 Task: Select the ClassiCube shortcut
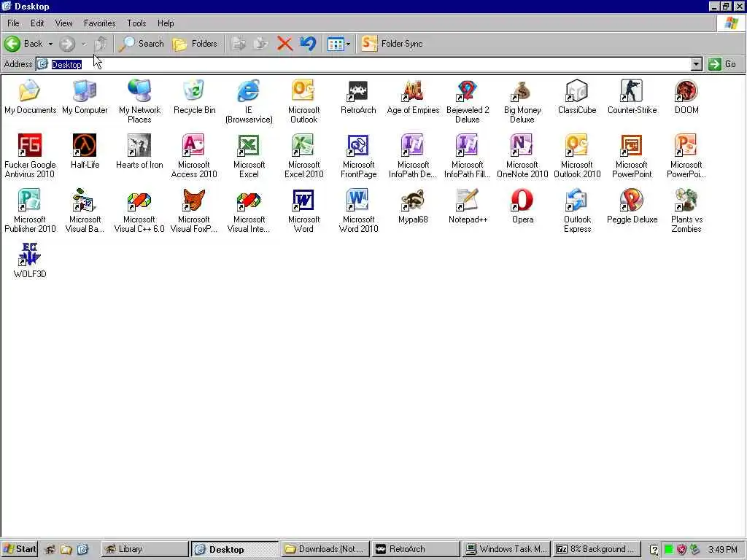pos(577,97)
